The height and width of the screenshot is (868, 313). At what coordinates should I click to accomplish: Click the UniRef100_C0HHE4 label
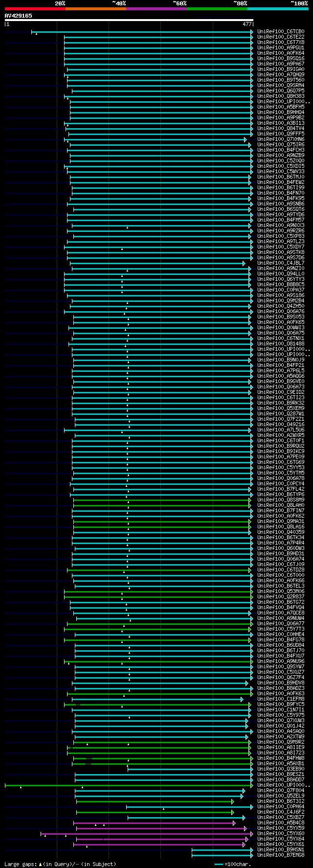click(x=281, y=635)
